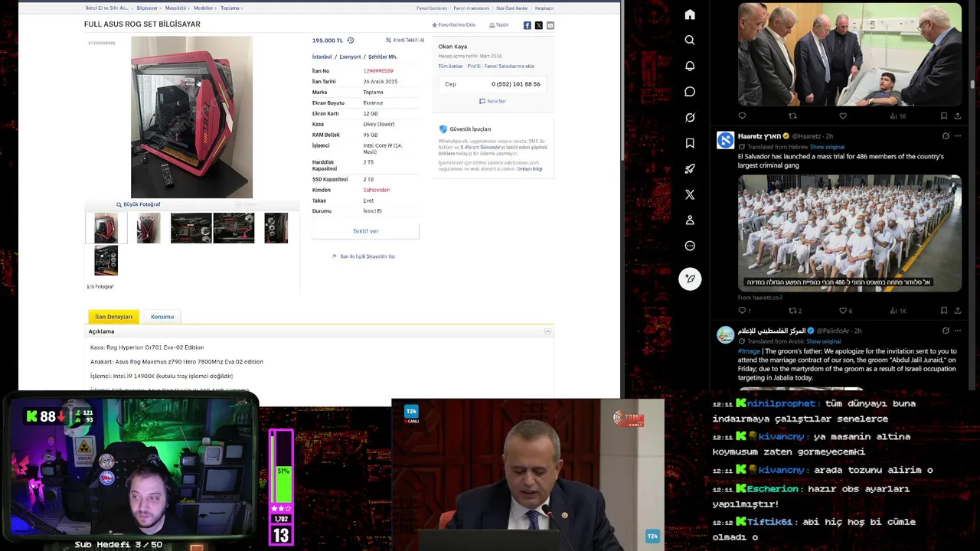Like the Haaretz El Salvador post
Image resolution: width=980 pixels, height=551 pixels.
point(843,311)
